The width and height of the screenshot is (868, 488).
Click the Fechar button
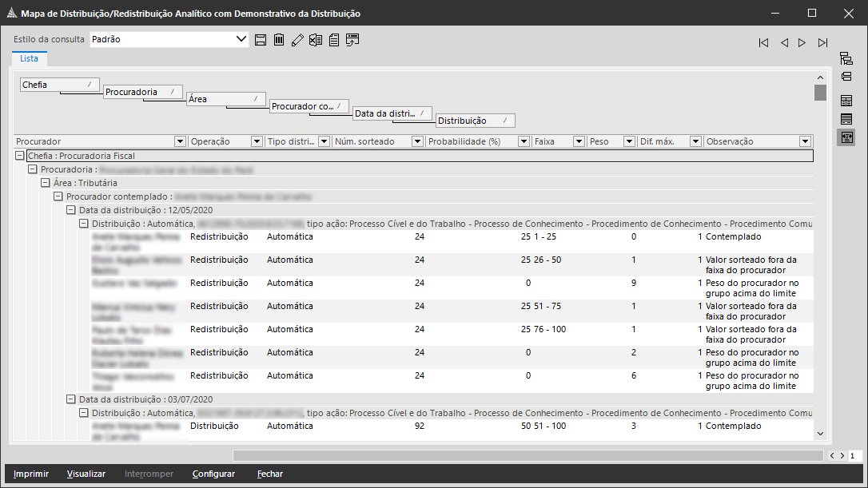[x=270, y=474]
